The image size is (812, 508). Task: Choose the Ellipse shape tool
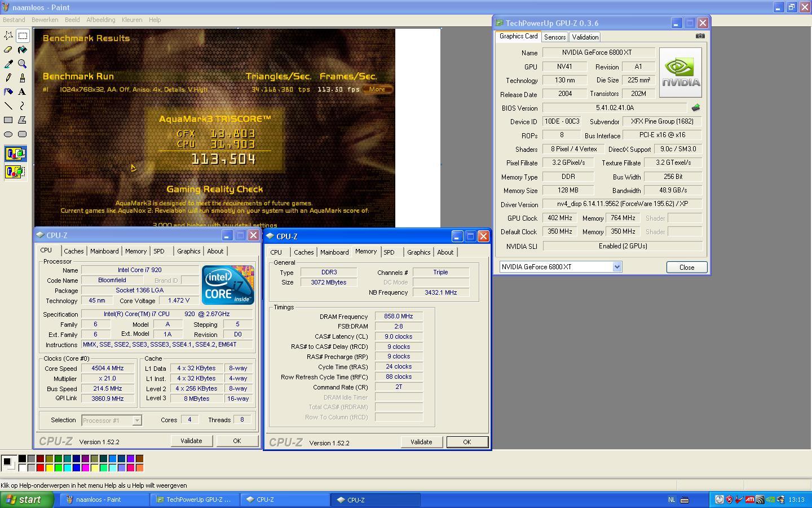pyautogui.click(x=8, y=134)
